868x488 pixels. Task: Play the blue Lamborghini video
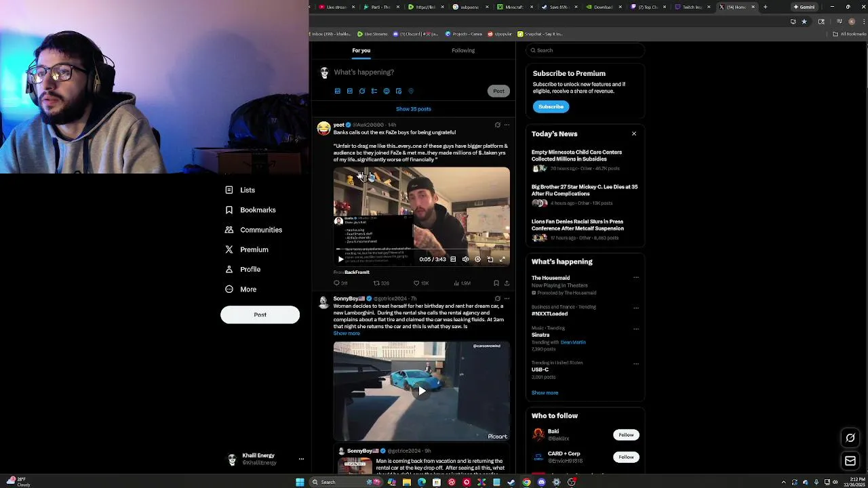[422, 391]
